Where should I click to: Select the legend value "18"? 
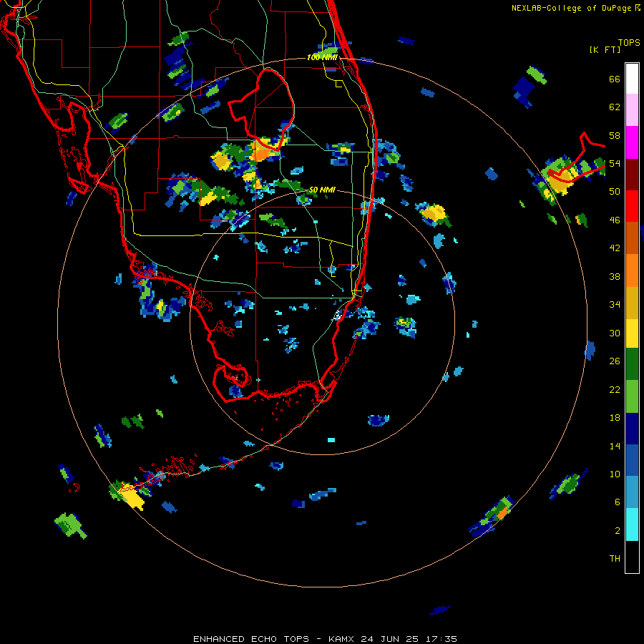click(615, 418)
